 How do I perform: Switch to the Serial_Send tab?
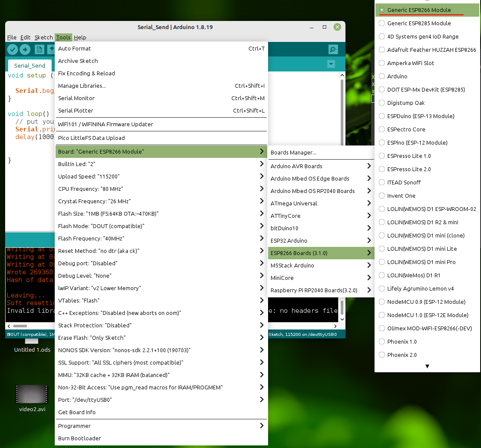point(30,66)
